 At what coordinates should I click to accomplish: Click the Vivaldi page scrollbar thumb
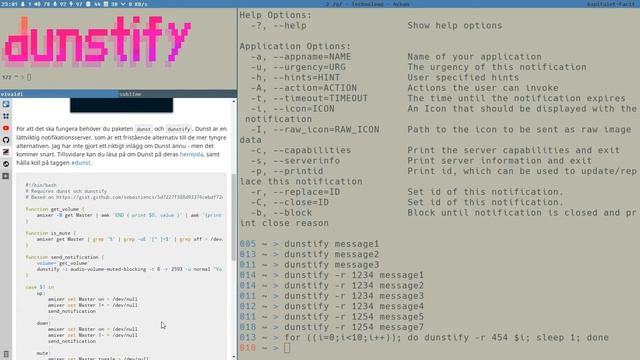(233, 217)
